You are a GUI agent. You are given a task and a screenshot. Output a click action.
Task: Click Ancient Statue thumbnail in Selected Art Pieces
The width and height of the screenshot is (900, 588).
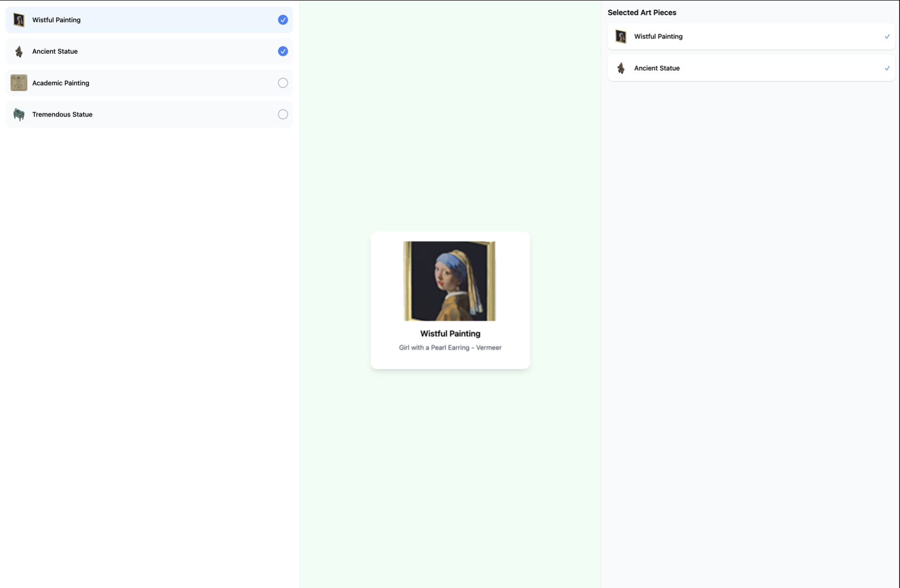coord(621,68)
